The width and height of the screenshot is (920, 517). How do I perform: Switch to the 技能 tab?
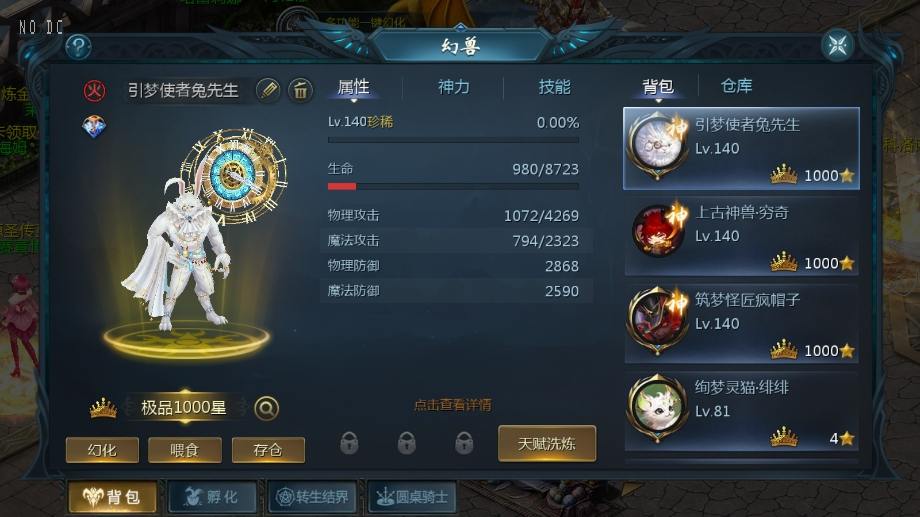pos(554,87)
